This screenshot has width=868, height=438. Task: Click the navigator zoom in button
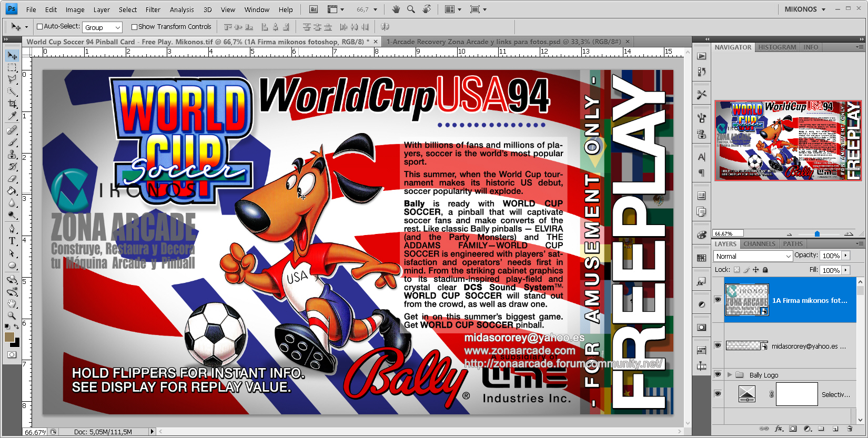coord(849,233)
